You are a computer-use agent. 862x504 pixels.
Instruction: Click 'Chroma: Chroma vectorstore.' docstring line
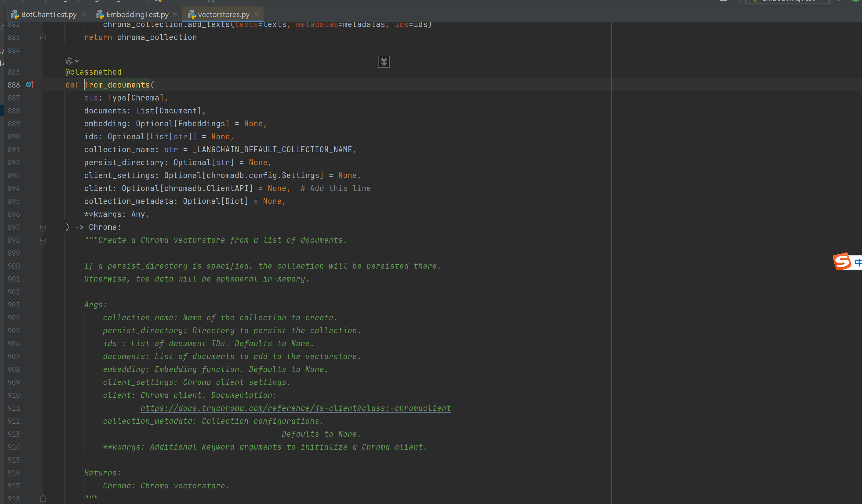166,486
